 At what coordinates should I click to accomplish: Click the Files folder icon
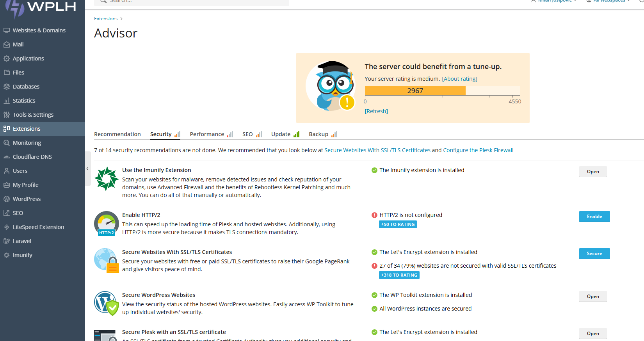click(x=7, y=73)
